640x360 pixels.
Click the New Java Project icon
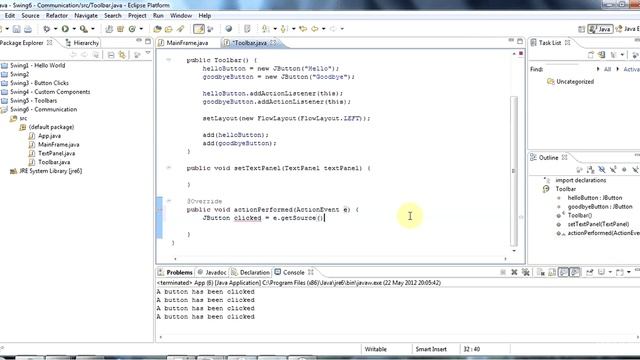point(109,29)
